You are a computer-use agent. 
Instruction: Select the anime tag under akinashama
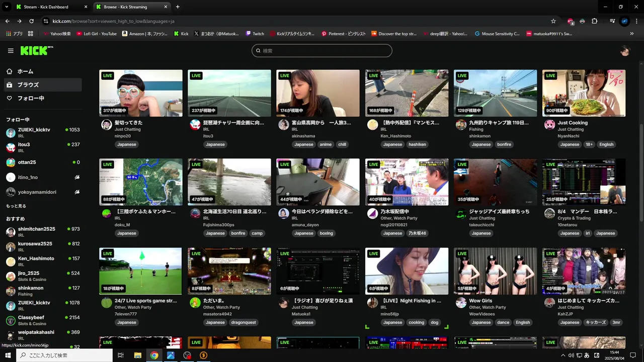pos(326,144)
